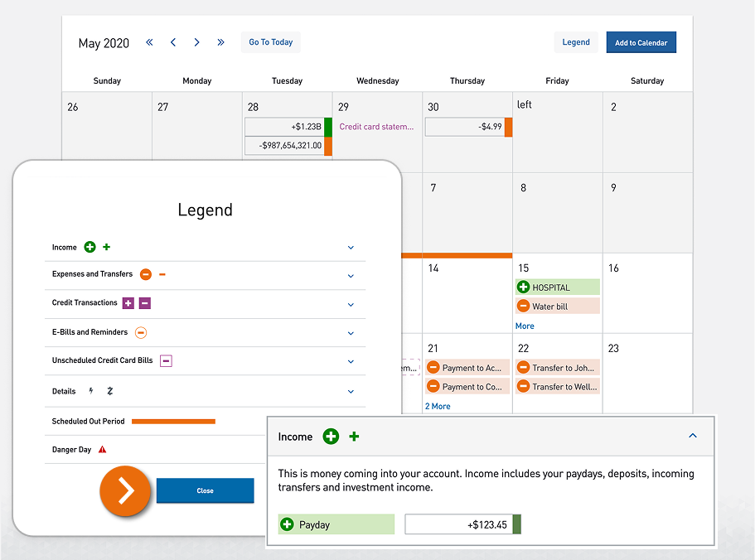Open the Legend panel
Viewport: 755px width, 560px height.
coord(576,41)
